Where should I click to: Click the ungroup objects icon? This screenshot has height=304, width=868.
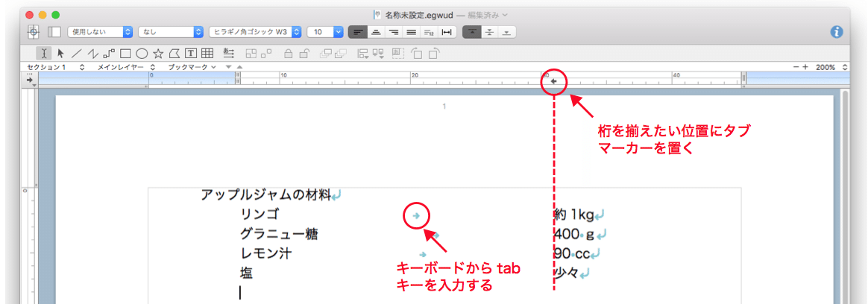coord(267,54)
